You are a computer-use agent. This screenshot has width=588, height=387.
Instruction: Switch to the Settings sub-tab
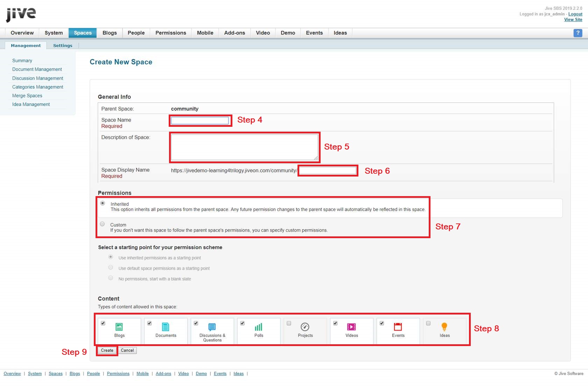click(63, 46)
